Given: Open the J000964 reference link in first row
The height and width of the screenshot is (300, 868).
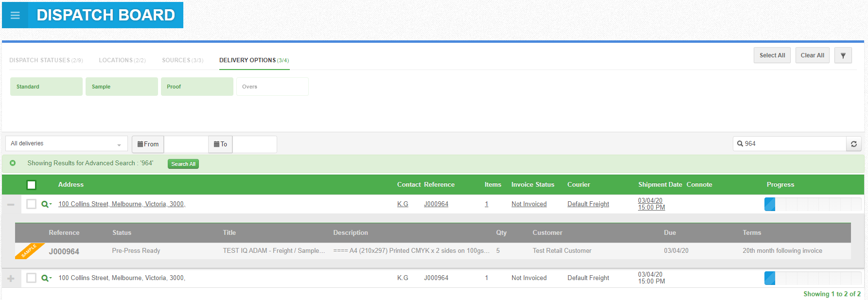Looking at the screenshot, I should (x=436, y=204).
